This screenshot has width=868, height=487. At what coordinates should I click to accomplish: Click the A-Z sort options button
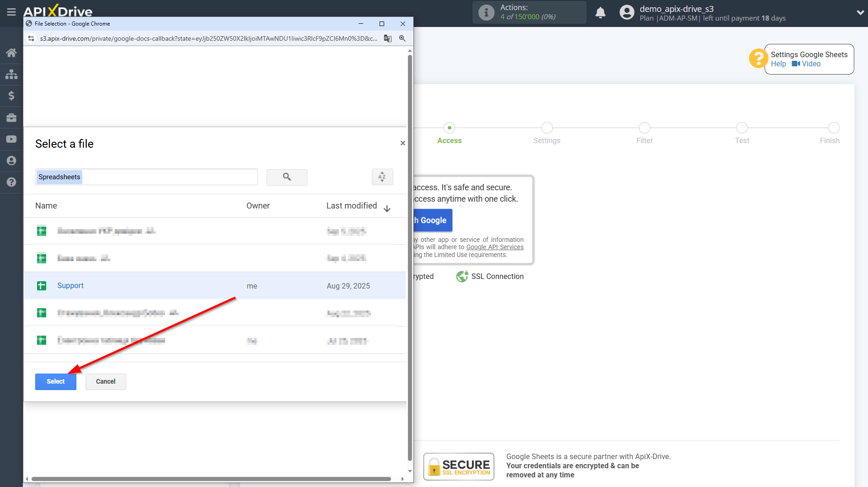tap(382, 177)
